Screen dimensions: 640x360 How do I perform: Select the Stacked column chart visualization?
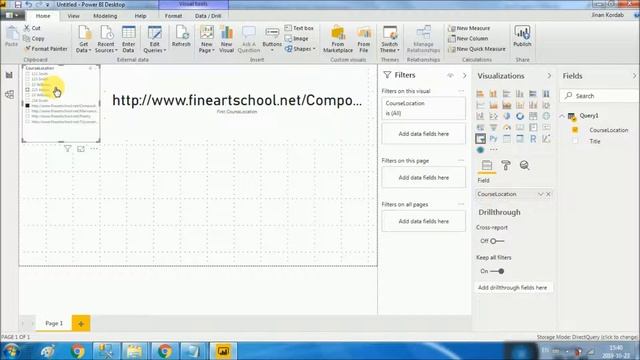click(x=493, y=93)
